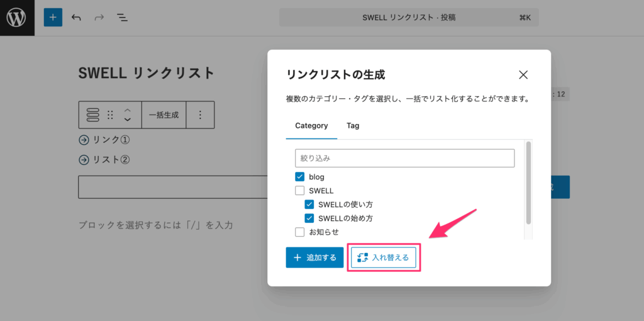Open the block options three-dot menu
The width and height of the screenshot is (644, 321).
(x=200, y=115)
